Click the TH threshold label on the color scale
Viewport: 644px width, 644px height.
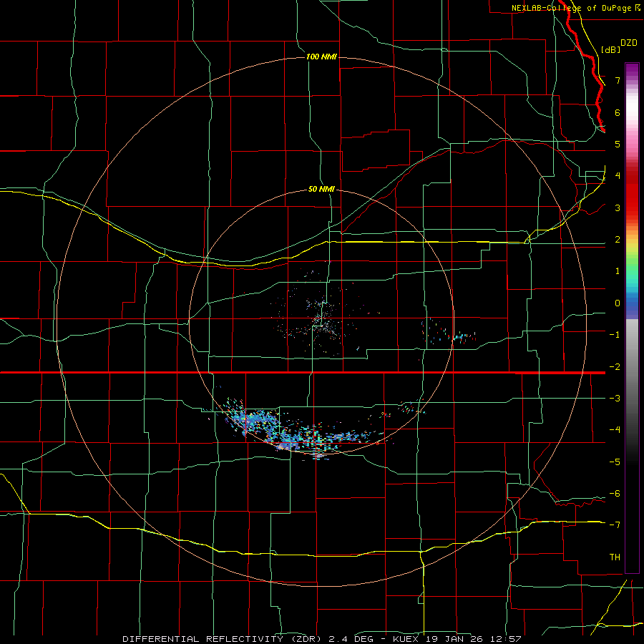coord(615,557)
